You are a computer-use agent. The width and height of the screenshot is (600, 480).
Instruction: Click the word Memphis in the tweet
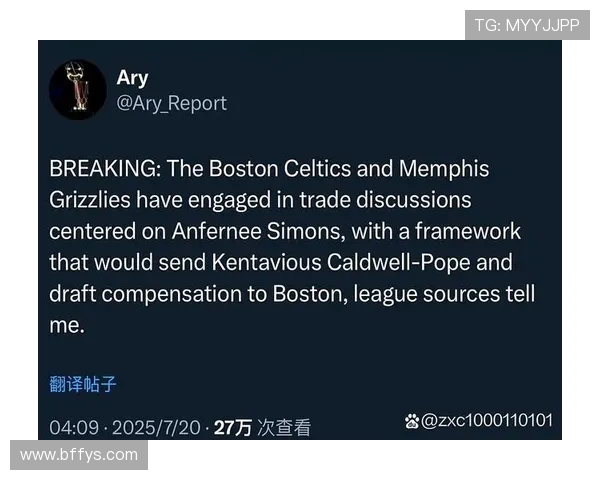[444, 169]
